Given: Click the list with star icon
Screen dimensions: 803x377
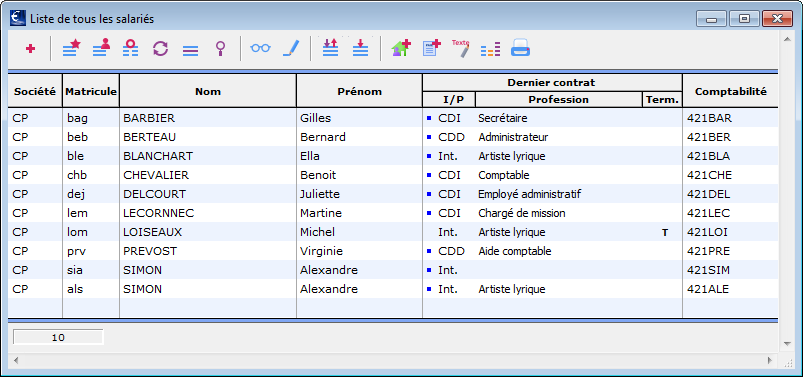Looking at the screenshot, I should [72, 49].
